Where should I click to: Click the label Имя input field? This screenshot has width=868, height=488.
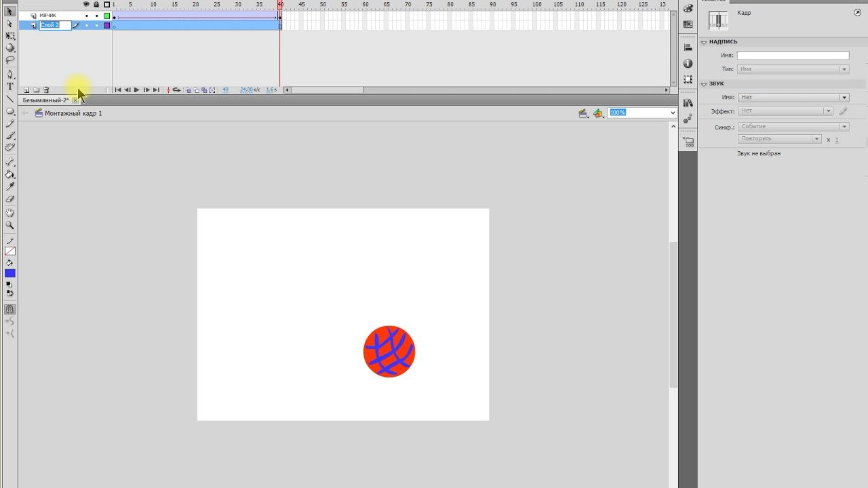pos(793,56)
